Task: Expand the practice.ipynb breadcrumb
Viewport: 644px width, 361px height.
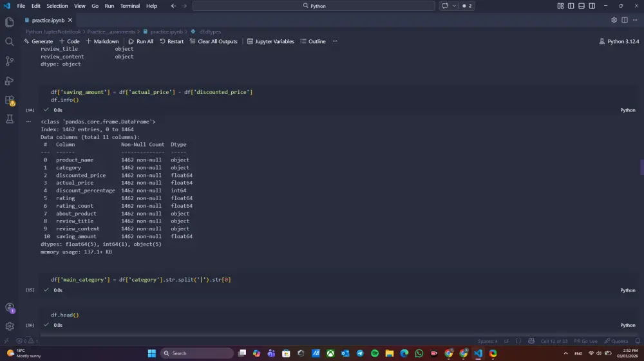Action: pos(163,32)
